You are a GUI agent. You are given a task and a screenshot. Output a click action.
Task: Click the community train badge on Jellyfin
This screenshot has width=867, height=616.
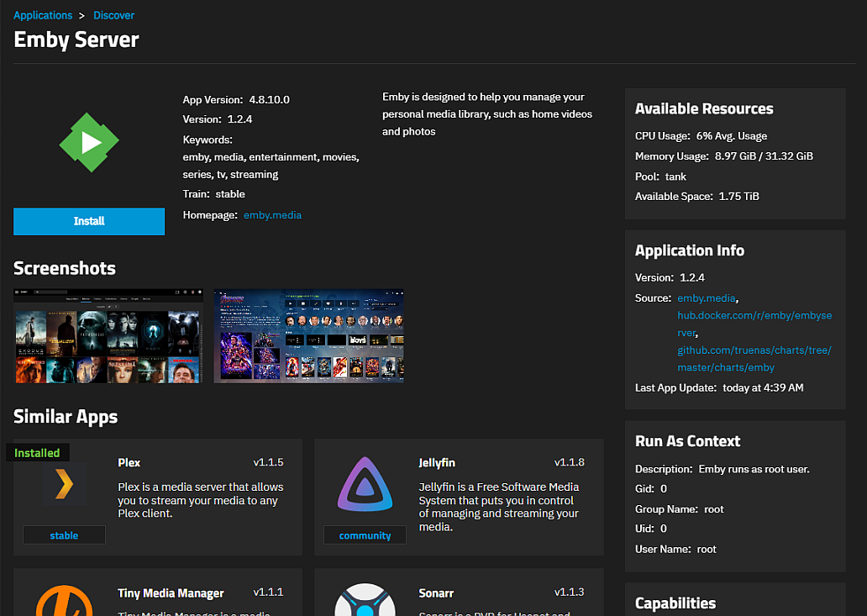(x=365, y=535)
